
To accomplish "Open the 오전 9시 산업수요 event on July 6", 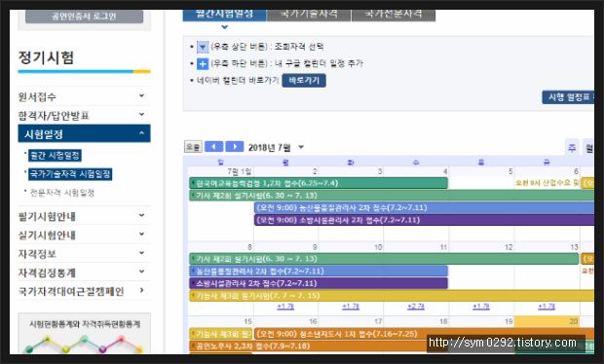I will (547, 183).
